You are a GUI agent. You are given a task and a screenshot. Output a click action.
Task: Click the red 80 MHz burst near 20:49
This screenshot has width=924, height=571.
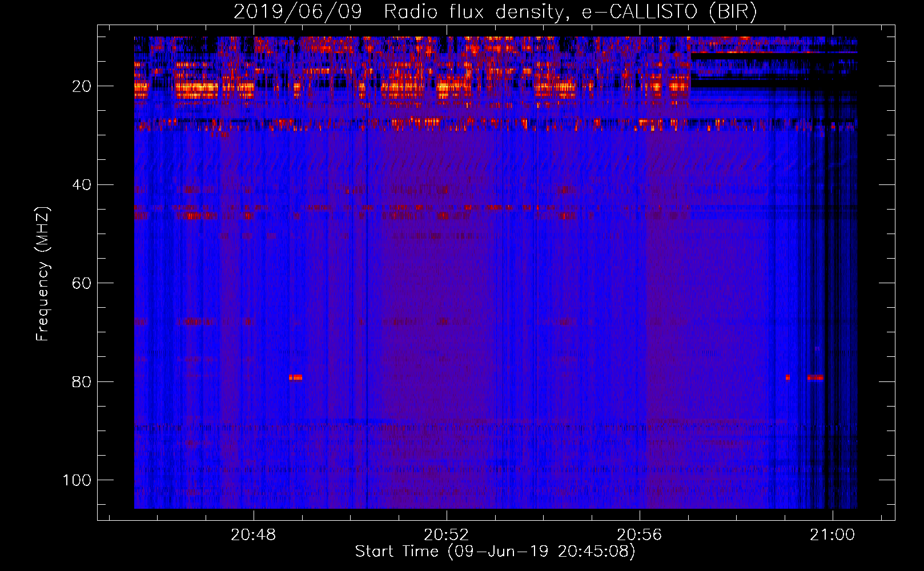[295, 377]
